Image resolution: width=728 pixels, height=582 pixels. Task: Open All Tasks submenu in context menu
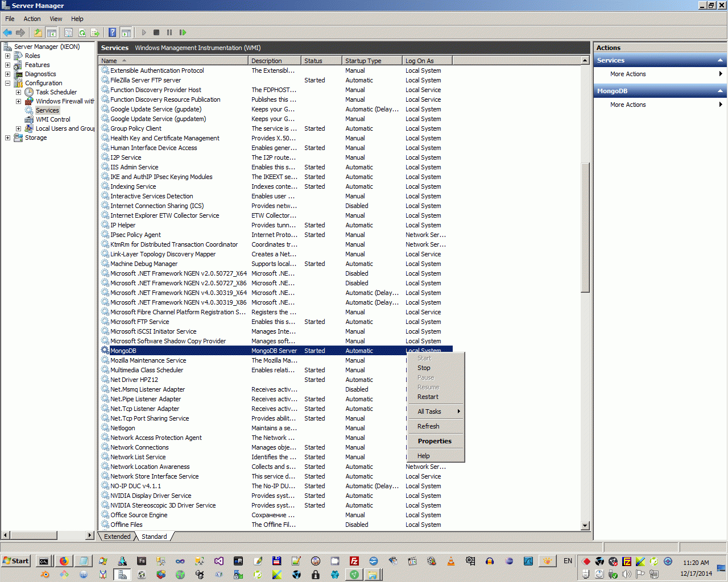[436, 411]
